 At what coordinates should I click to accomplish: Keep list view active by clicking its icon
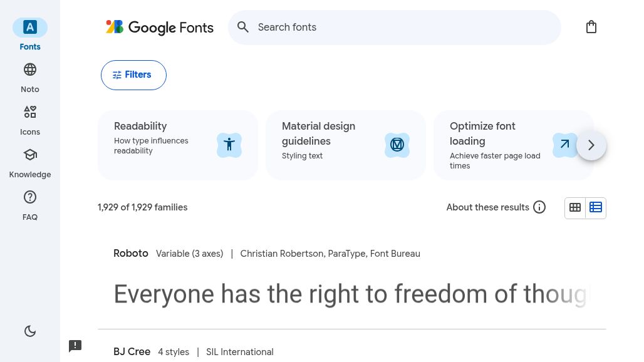click(596, 207)
